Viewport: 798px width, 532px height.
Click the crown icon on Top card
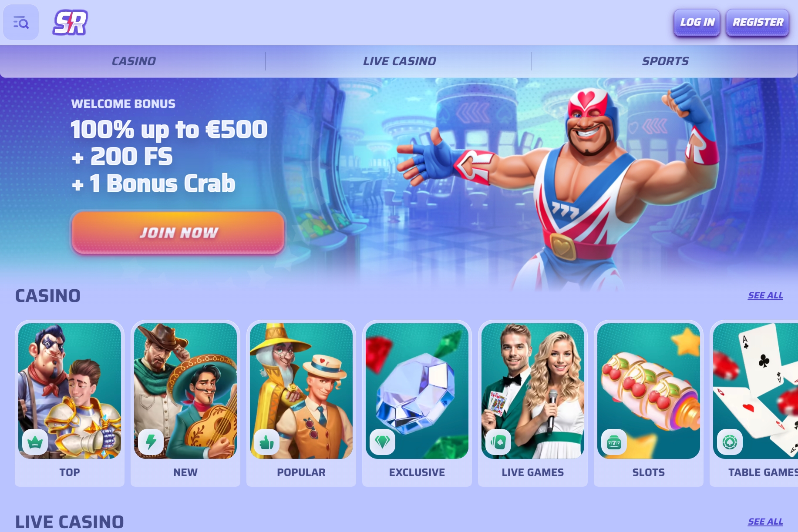[35, 442]
